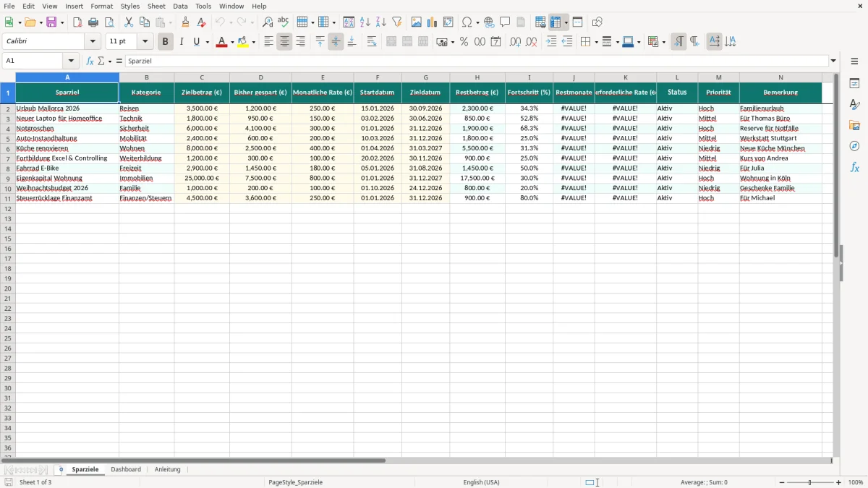Toggle Wrap Text
Viewport: 868px width, 488px height.
coord(372,42)
